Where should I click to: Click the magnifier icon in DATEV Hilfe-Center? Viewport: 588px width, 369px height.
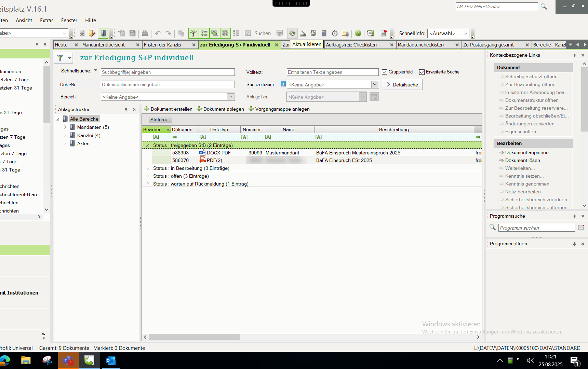(x=544, y=6)
